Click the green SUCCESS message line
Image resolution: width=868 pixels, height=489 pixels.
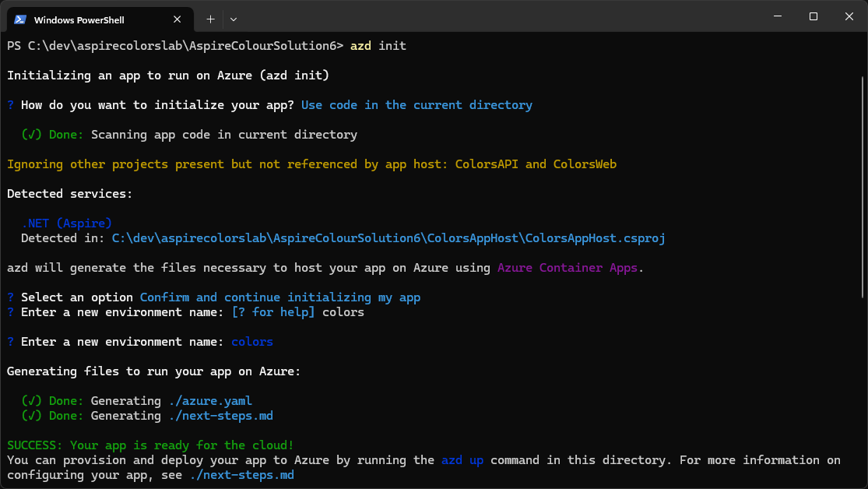point(150,445)
